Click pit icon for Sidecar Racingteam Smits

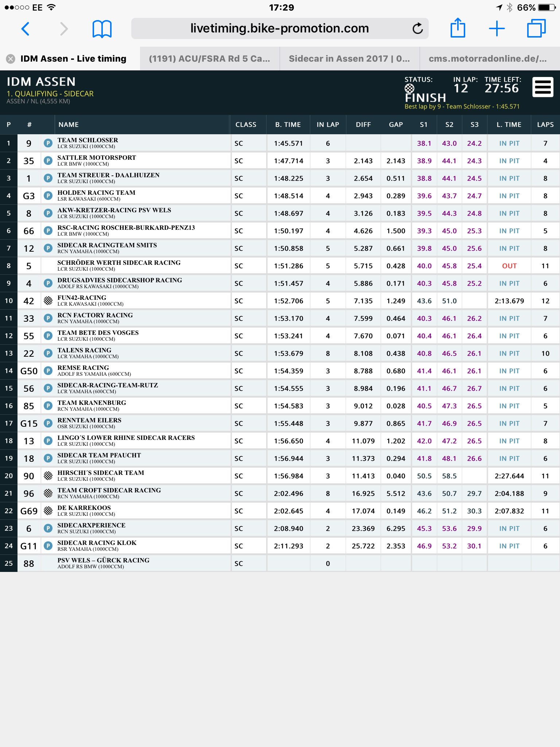tap(48, 248)
